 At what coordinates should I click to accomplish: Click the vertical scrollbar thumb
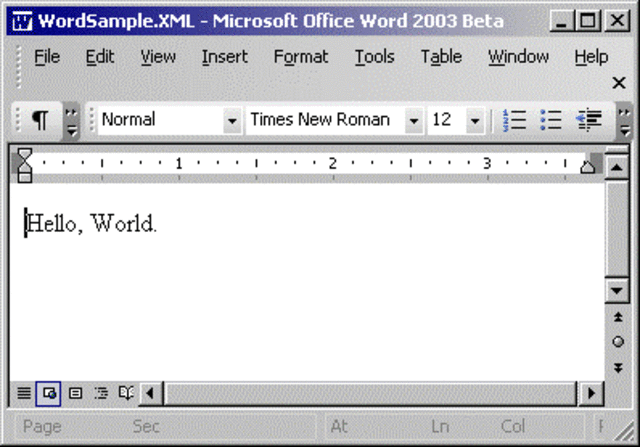[617, 229]
